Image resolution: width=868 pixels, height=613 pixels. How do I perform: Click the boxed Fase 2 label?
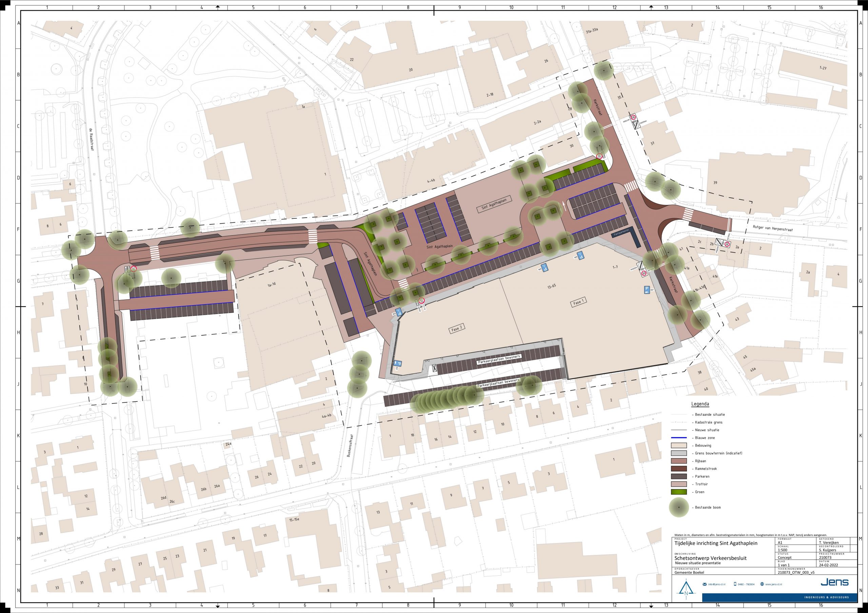(456, 329)
